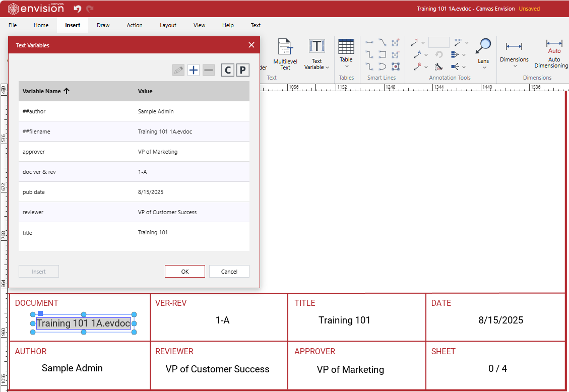Click the pencil edit icon in Text Variables
This screenshot has width=569, height=392.
[178, 70]
